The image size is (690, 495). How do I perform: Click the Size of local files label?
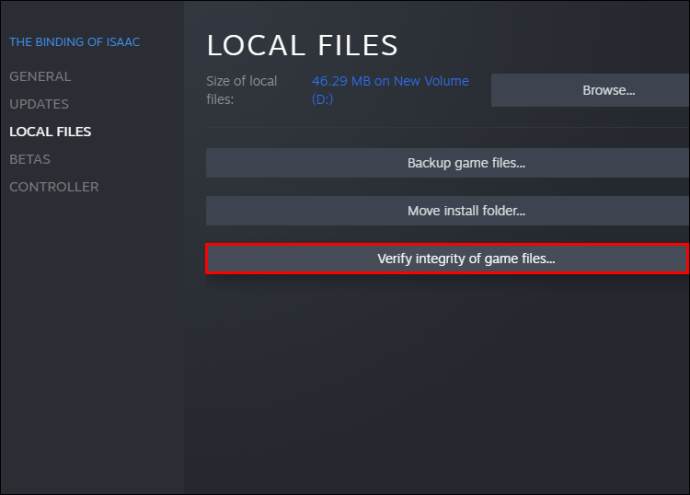pyautogui.click(x=242, y=90)
